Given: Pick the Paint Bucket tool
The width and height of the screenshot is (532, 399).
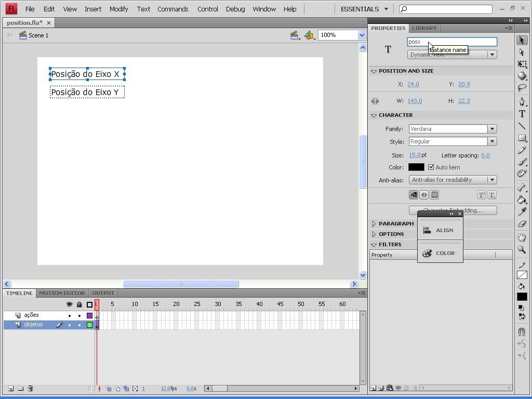Looking at the screenshot, I should [522, 200].
